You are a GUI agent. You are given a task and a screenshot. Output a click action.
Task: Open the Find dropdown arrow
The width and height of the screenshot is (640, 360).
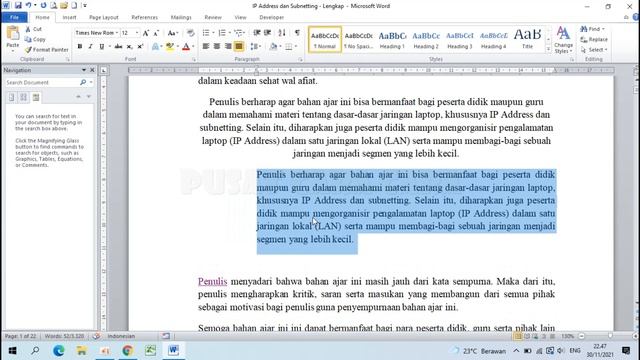603,29
